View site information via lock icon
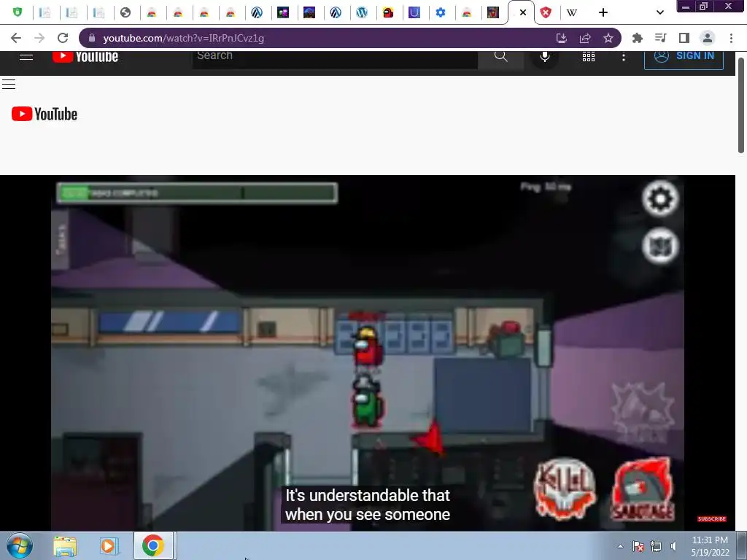 click(92, 38)
